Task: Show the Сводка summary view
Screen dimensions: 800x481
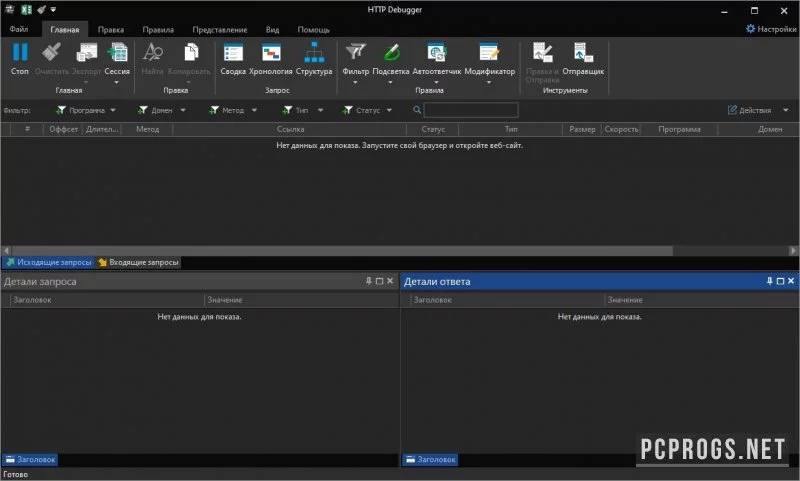Action: pos(233,53)
